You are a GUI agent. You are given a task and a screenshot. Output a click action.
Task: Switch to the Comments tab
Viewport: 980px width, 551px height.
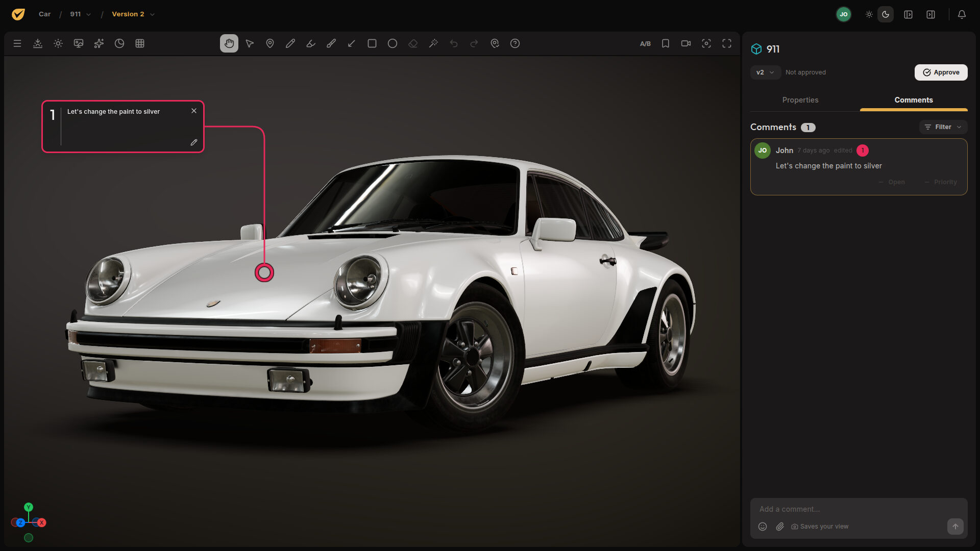pyautogui.click(x=914, y=100)
